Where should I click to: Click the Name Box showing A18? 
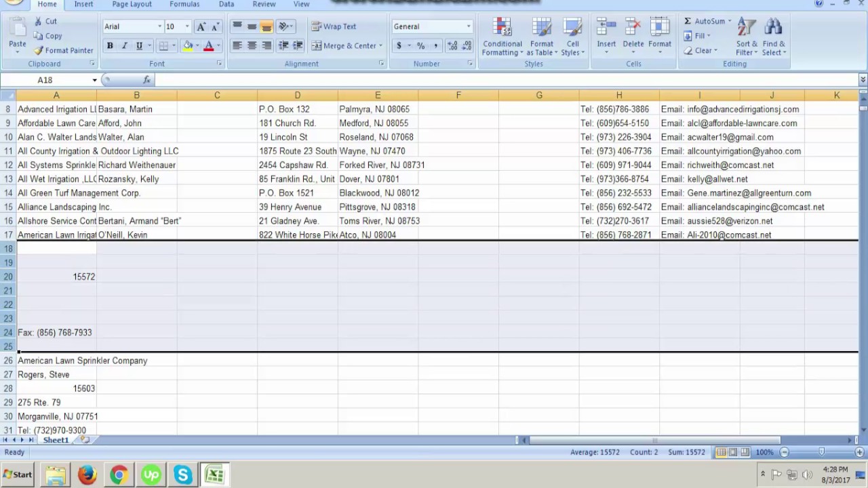tap(45, 80)
